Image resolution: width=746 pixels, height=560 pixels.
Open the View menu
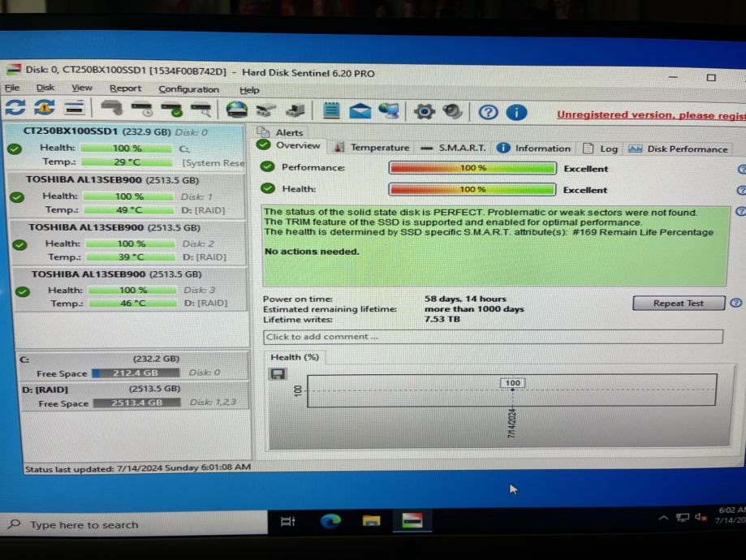[x=82, y=88]
